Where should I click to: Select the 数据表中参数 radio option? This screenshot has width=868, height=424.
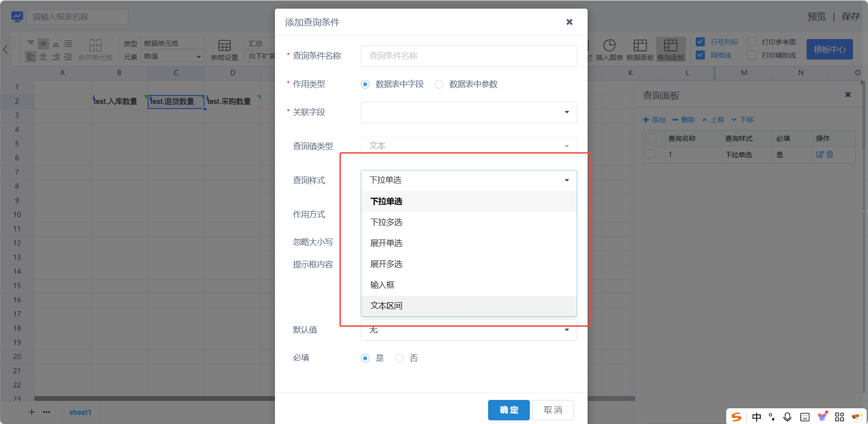tap(439, 85)
